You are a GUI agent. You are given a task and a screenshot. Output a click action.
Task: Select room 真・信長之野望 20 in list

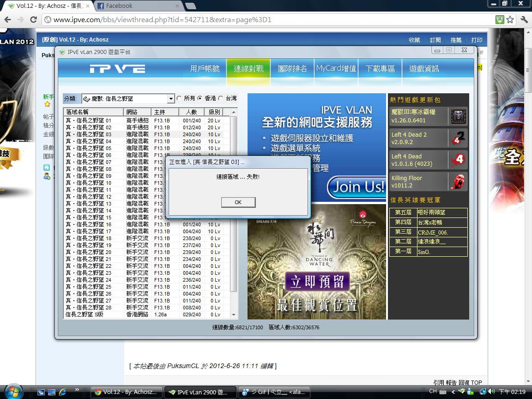click(89, 252)
